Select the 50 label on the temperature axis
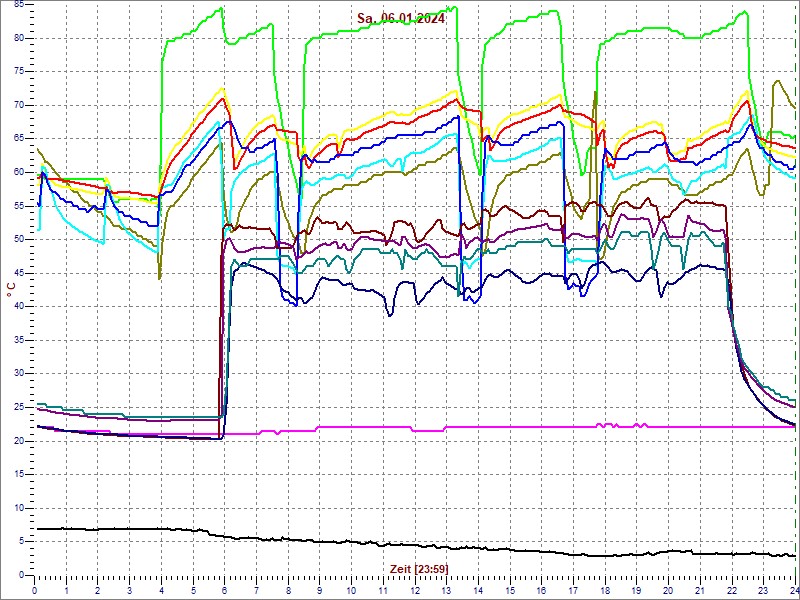The height and width of the screenshot is (600, 800). pyautogui.click(x=19, y=240)
